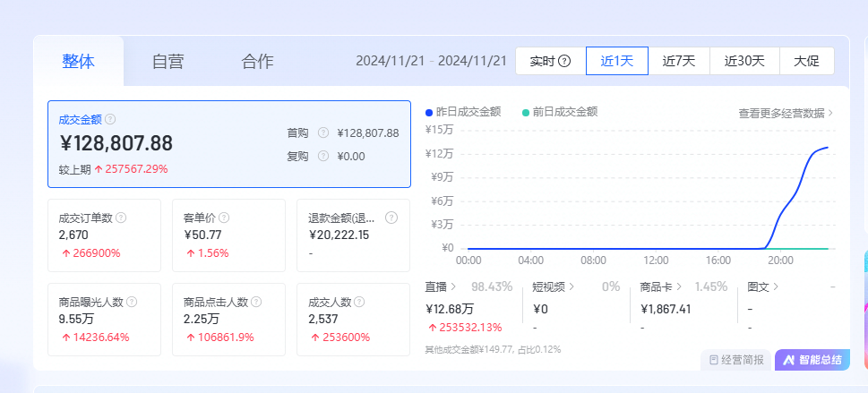
Task: Select the 客单价 metric card
Action: (228, 235)
